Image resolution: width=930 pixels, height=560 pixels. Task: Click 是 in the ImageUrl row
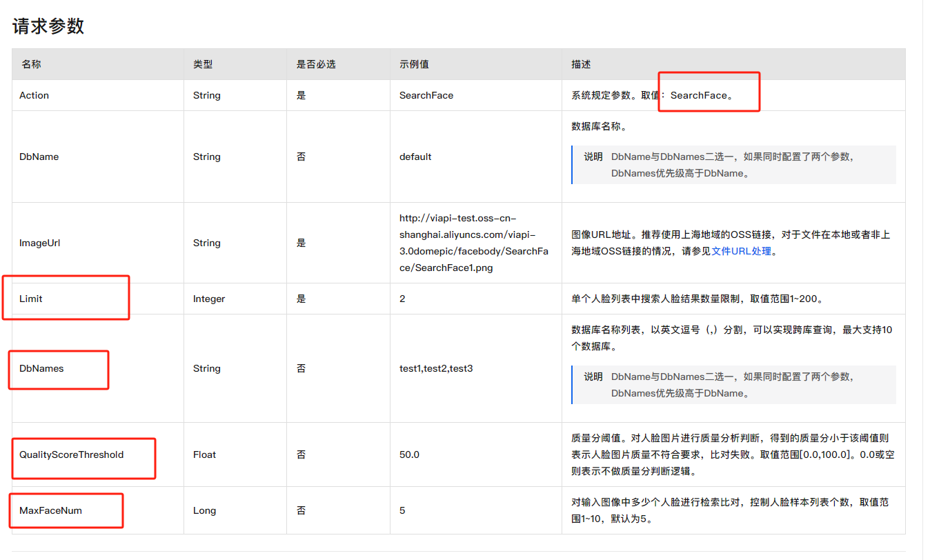pos(301,243)
